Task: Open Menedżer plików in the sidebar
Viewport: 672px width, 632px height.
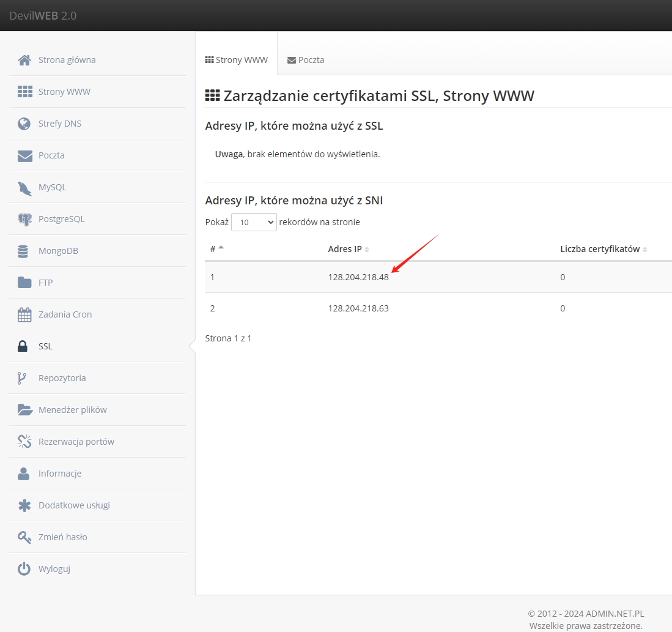Action: (72, 410)
